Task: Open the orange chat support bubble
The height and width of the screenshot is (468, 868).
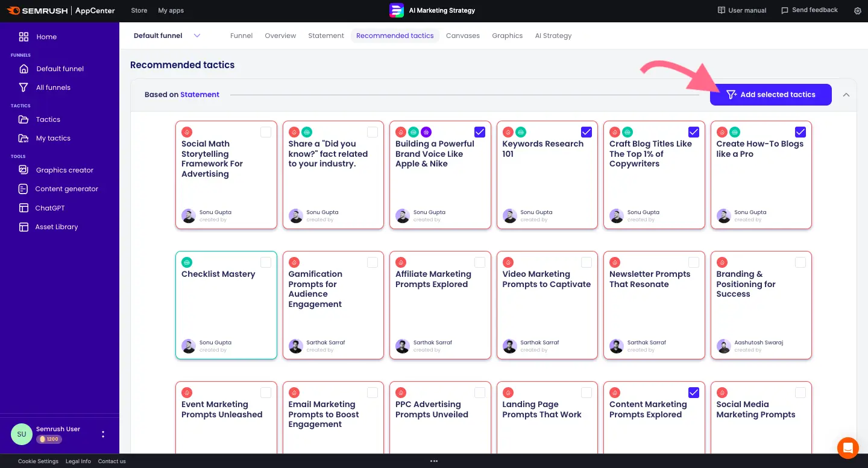Action: click(x=848, y=447)
